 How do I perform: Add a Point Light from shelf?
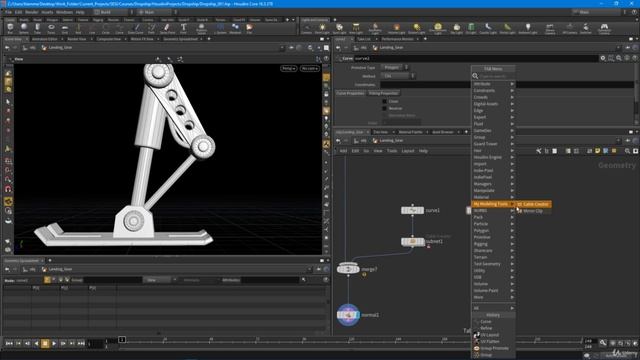coord(322,28)
